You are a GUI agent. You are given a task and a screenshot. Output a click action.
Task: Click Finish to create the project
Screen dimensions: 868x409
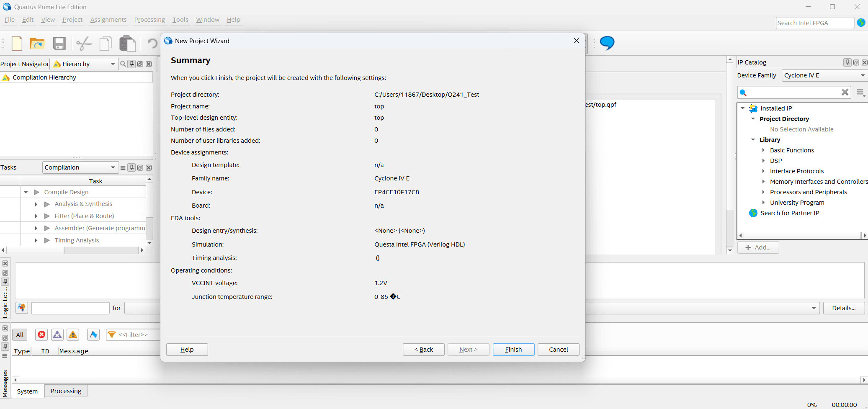pos(513,350)
